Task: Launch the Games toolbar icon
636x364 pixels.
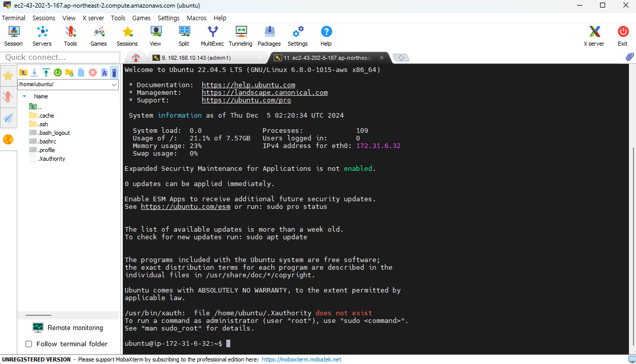Action: click(98, 36)
